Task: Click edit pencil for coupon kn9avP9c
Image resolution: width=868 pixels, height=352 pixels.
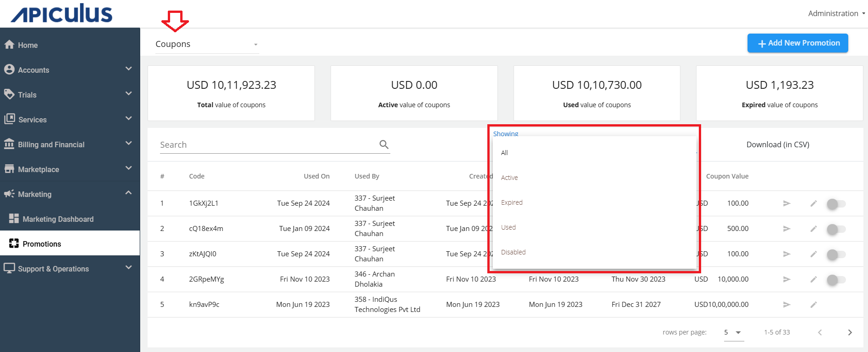Action: 813,305
